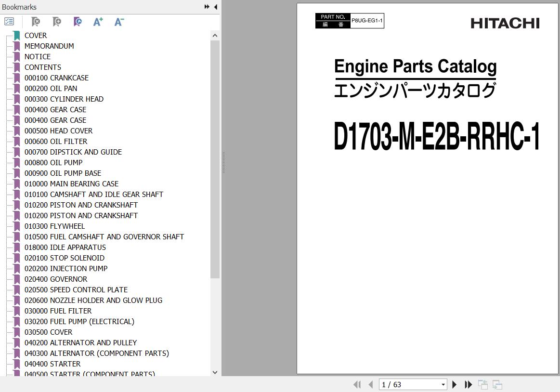
Task: Click the double-arrow expand icon in Bookmarks header
Action: click(207, 7)
